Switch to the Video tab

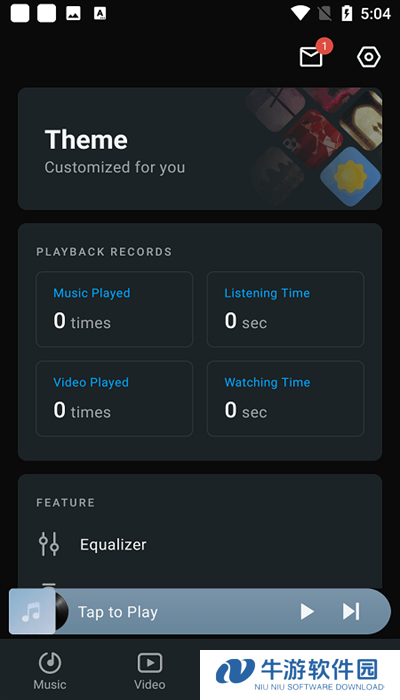pyautogui.click(x=150, y=670)
